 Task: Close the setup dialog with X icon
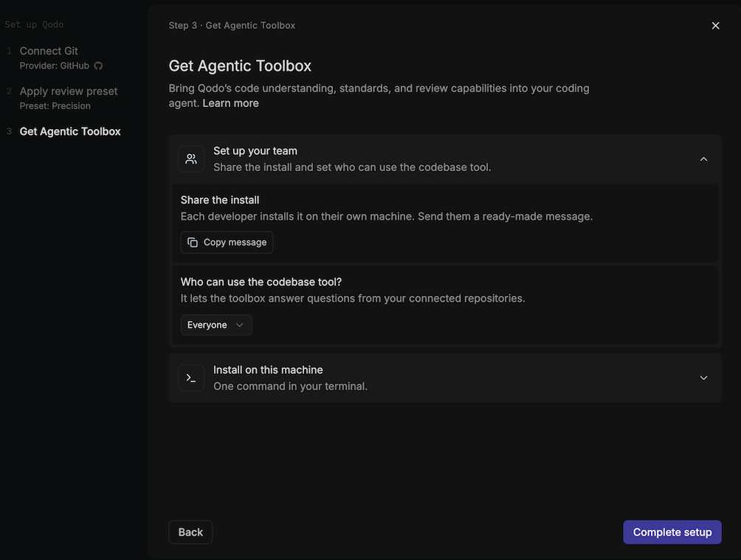pos(715,26)
